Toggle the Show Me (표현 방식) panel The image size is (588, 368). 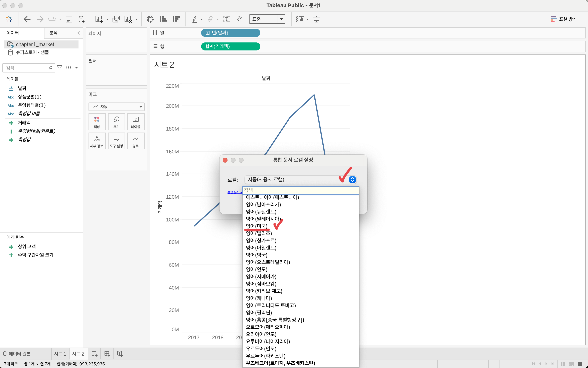click(x=563, y=19)
